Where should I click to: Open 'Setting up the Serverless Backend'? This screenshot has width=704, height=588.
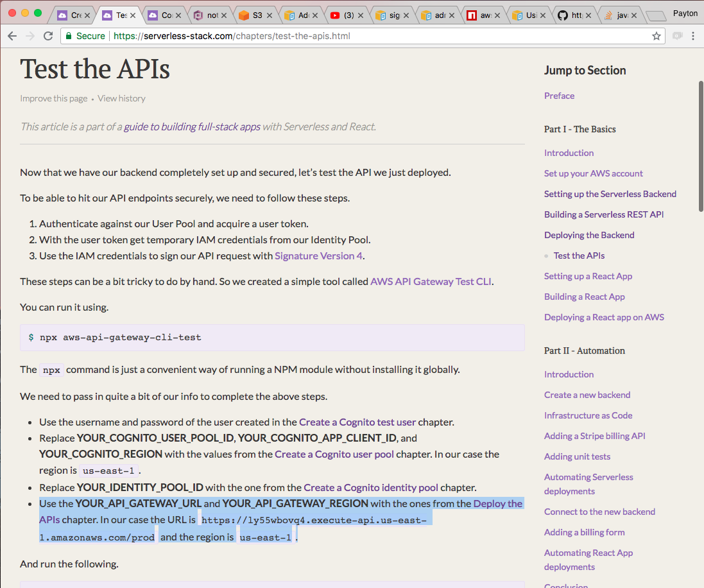[x=610, y=194]
